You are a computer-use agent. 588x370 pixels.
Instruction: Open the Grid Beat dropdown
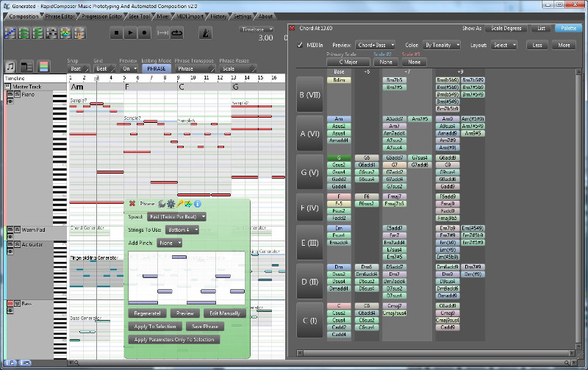tap(104, 68)
